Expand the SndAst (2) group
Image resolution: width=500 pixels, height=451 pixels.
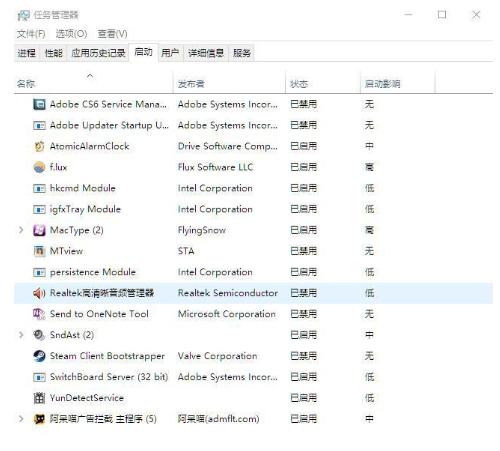tap(21, 335)
